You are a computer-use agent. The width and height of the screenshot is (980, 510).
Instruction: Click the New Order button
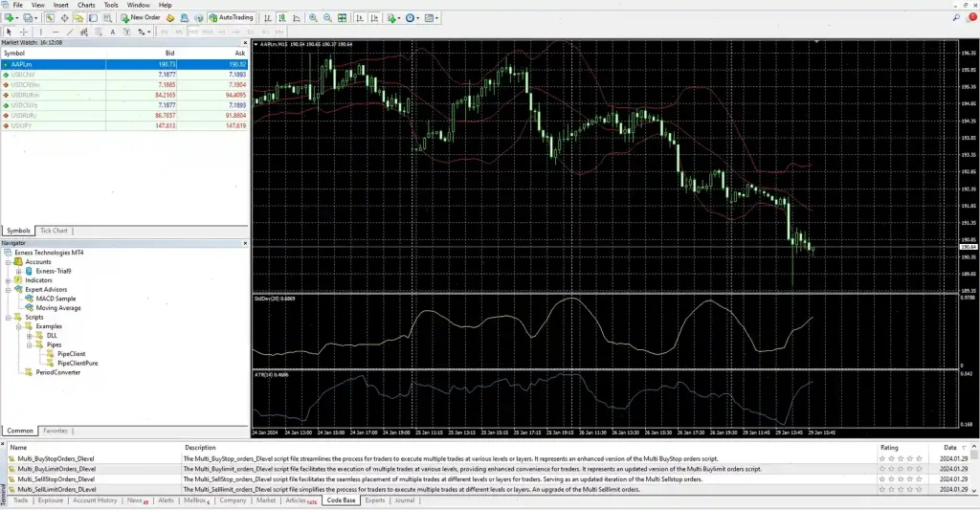click(141, 17)
